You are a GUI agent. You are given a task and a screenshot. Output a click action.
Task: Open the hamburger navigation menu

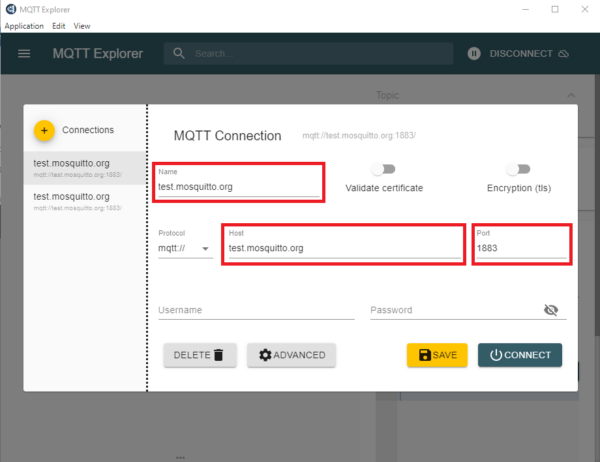[x=24, y=54]
